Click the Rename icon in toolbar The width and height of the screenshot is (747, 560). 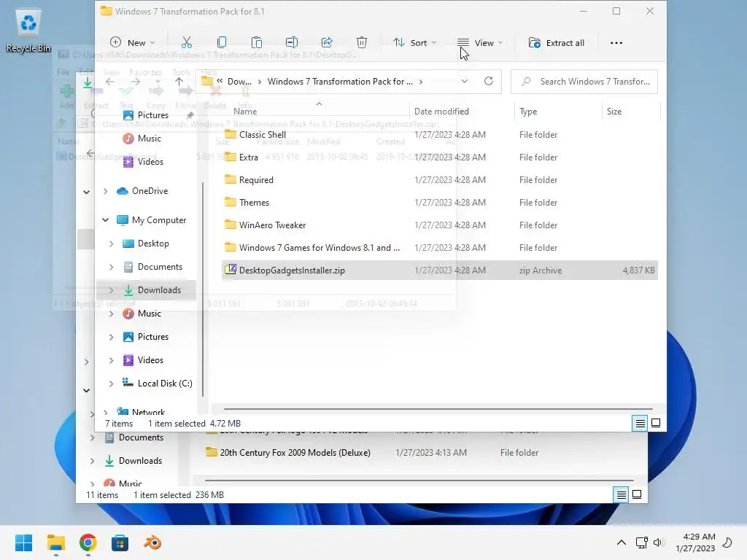point(292,43)
